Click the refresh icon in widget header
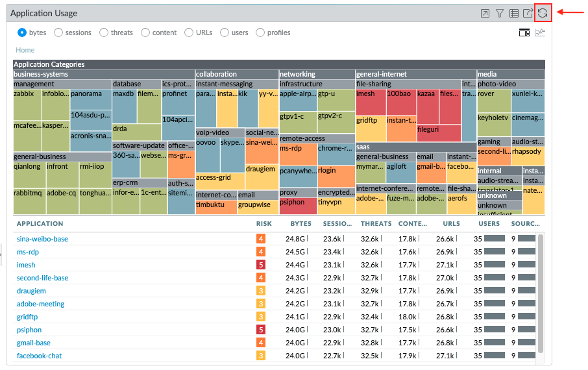Viewport: 588px width, 370px height. 543,13
